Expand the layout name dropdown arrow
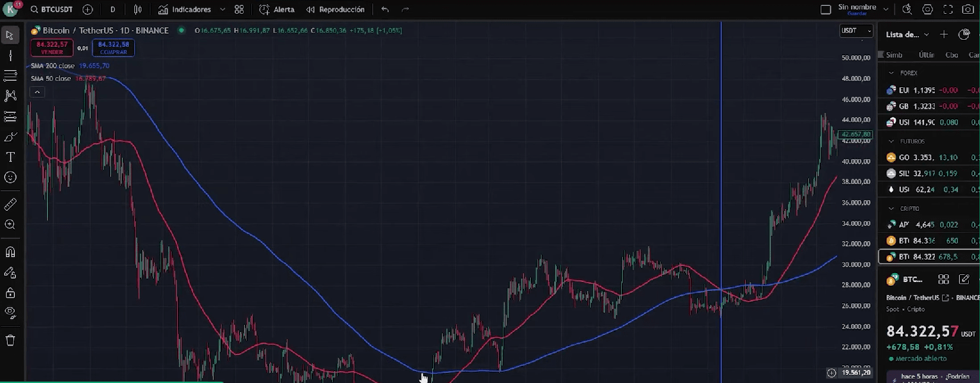The image size is (980, 383). point(886,10)
